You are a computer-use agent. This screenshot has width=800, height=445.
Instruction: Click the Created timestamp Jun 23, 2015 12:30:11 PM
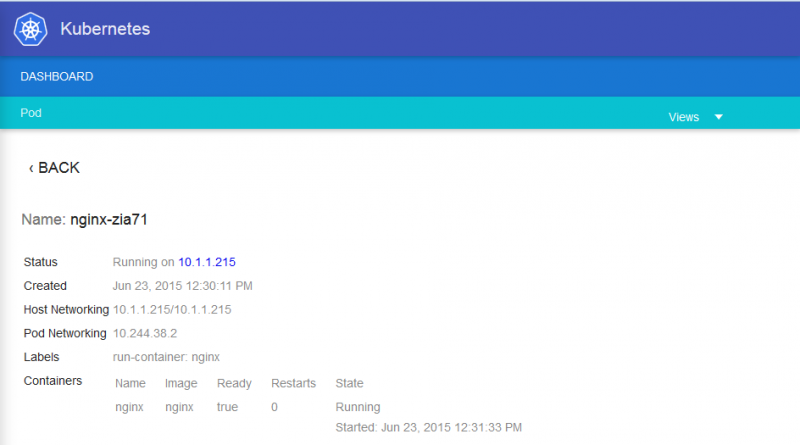point(183,286)
